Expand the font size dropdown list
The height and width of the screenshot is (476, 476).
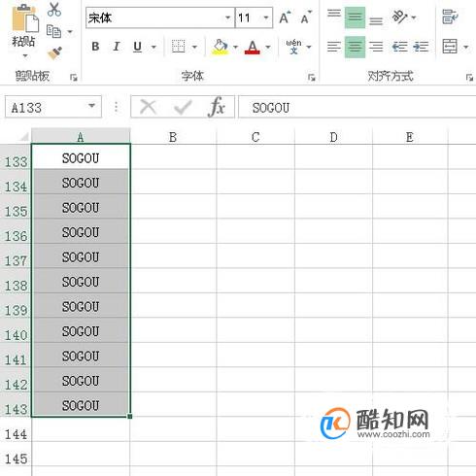coord(266,17)
